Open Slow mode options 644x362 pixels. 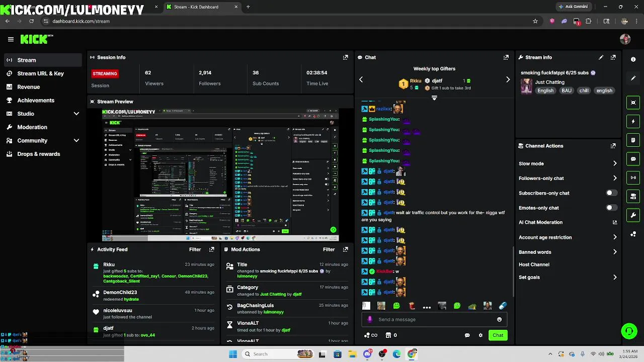(x=568, y=163)
